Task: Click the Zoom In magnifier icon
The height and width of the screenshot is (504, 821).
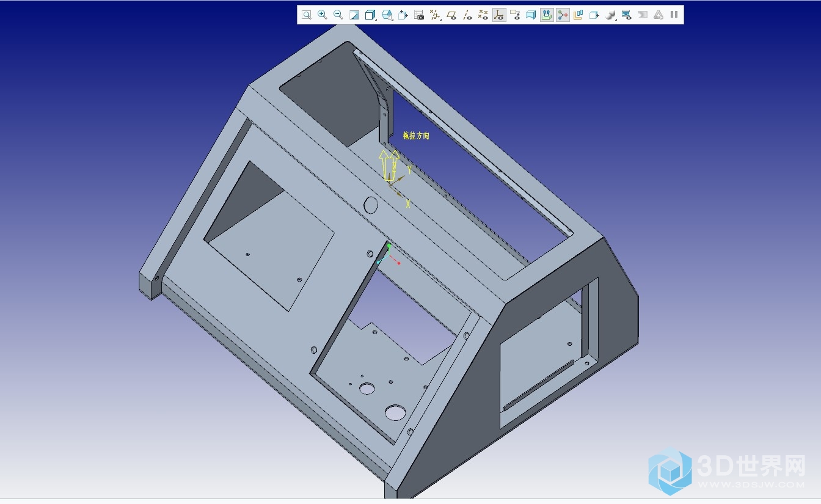Action: [323, 15]
